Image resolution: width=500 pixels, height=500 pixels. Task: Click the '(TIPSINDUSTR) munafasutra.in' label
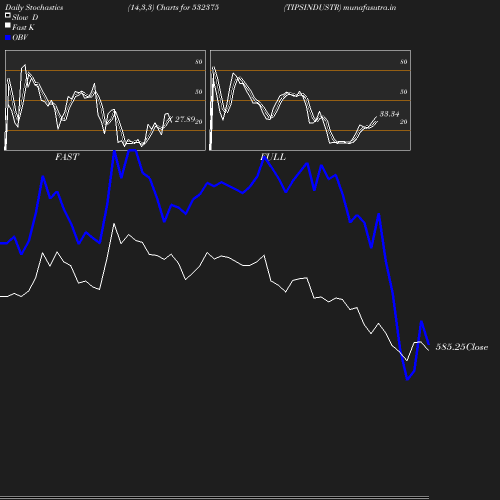point(340,8)
